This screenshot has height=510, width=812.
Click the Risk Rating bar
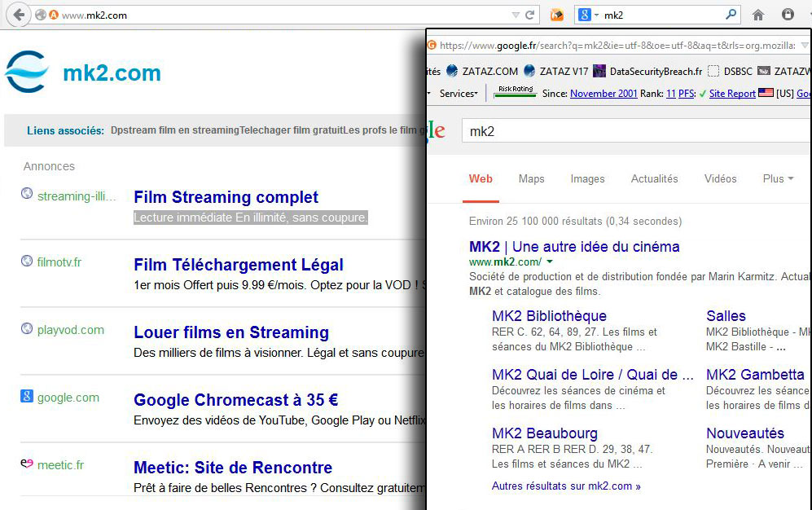(x=516, y=91)
